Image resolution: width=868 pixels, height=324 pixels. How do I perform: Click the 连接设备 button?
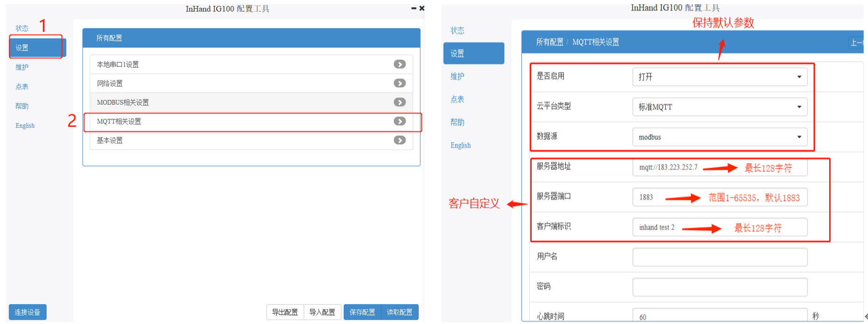[x=28, y=312]
